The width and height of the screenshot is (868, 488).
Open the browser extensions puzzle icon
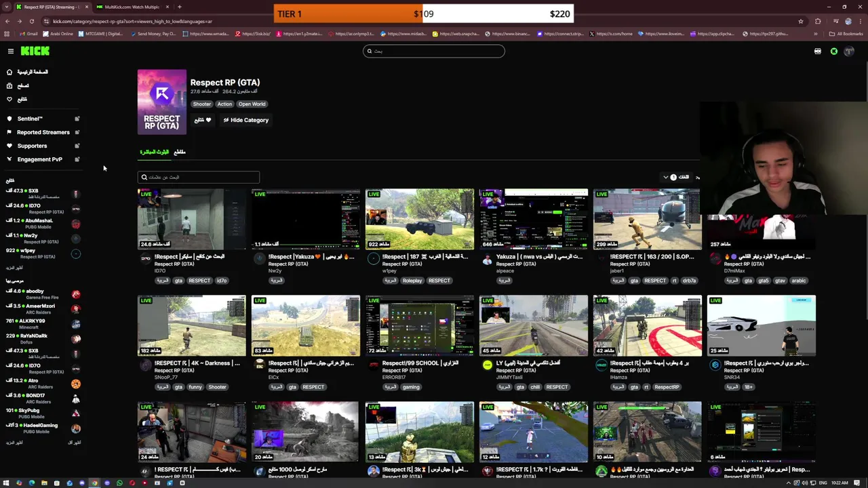tap(818, 21)
